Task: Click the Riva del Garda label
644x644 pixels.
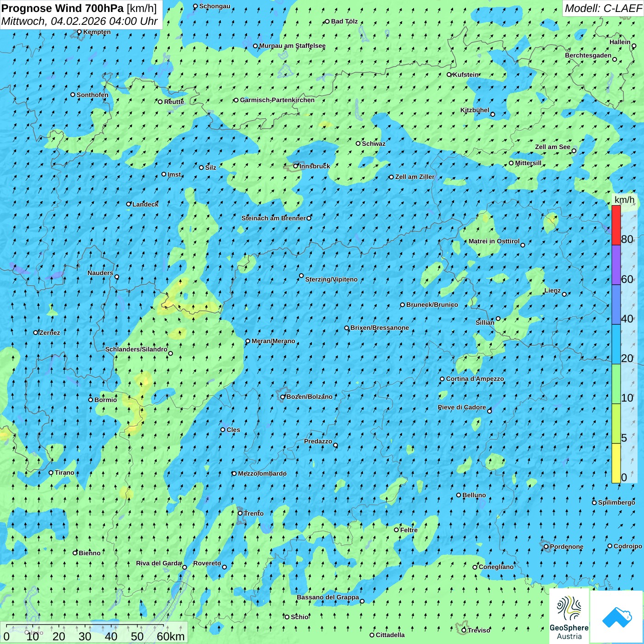Action: pos(159,563)
